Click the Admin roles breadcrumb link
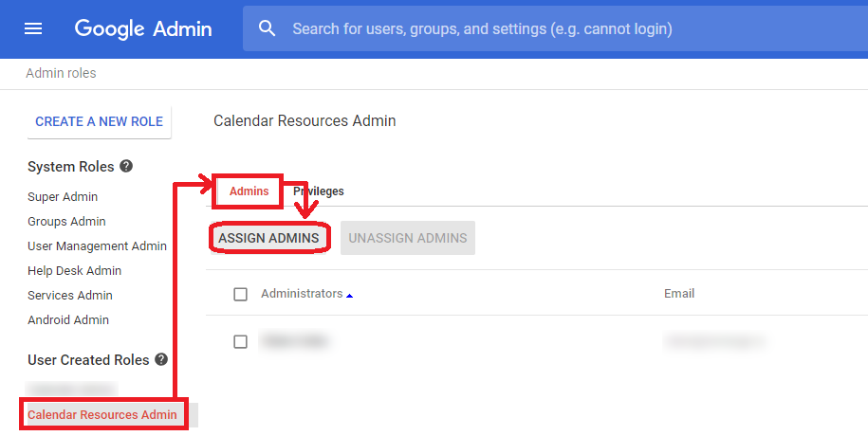868x436 pixels. [x=61, y=73]
